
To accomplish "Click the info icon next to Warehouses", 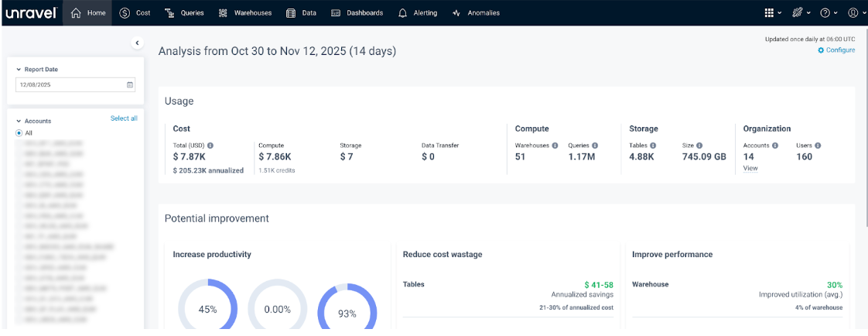I will pyautogui.click(x=555, y=146).
